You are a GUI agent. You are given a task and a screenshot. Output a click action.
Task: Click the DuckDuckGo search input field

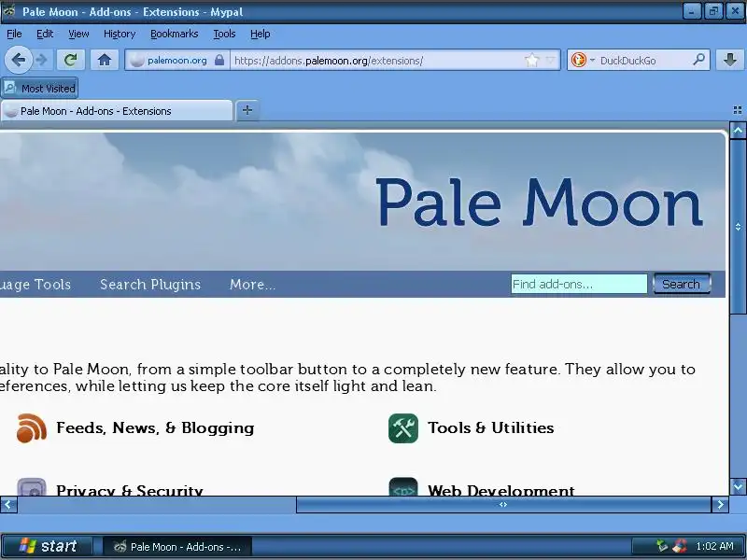tap(643, 61)
